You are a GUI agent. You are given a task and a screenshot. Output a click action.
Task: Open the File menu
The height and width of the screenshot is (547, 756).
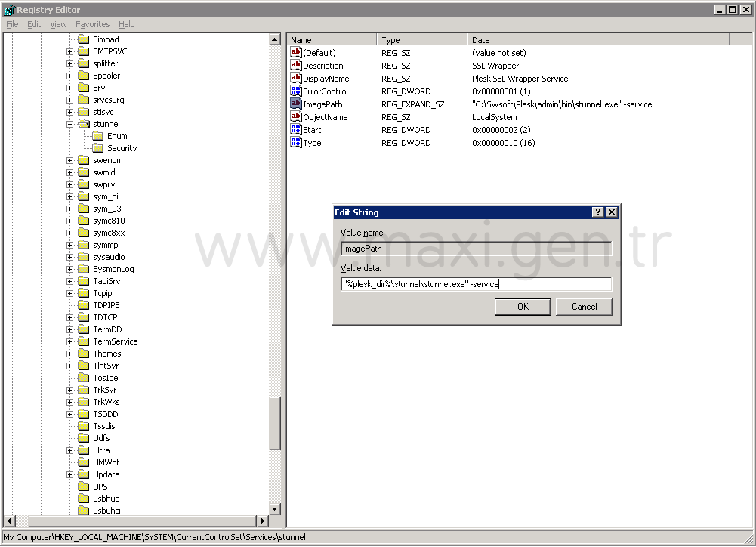pos(12,24)
